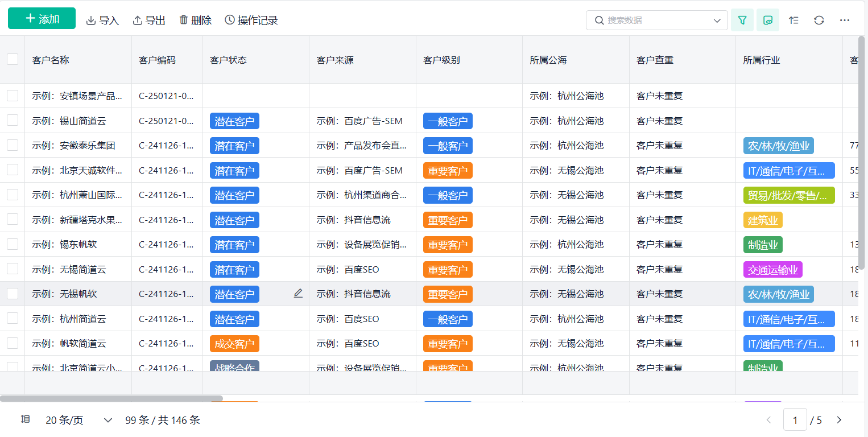Open the filter funnel icon
Image resolution: width=868 pixels, height=437 pixels.
coord(742,20)
